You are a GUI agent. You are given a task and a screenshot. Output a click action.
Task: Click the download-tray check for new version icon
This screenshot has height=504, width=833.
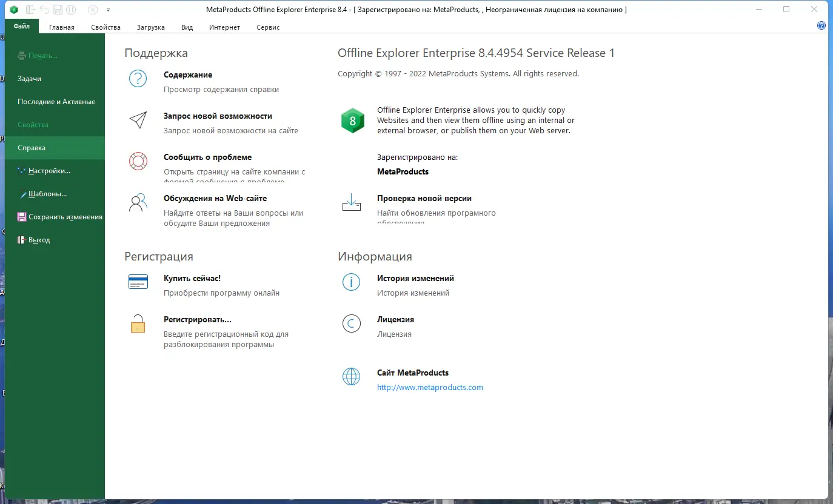point(352,202)
